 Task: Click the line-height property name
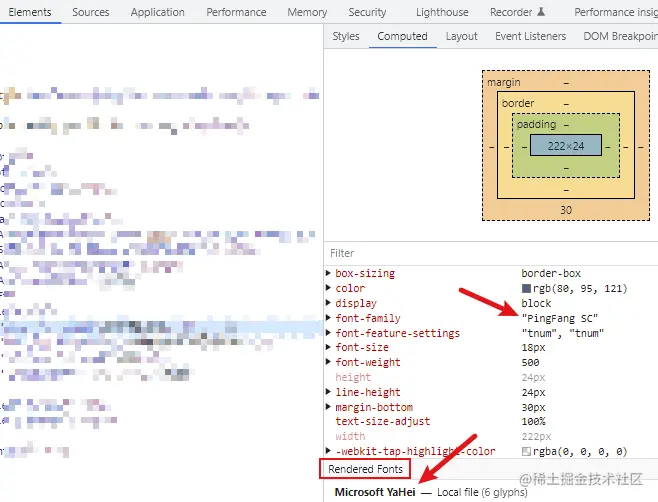tap(368, 392)
